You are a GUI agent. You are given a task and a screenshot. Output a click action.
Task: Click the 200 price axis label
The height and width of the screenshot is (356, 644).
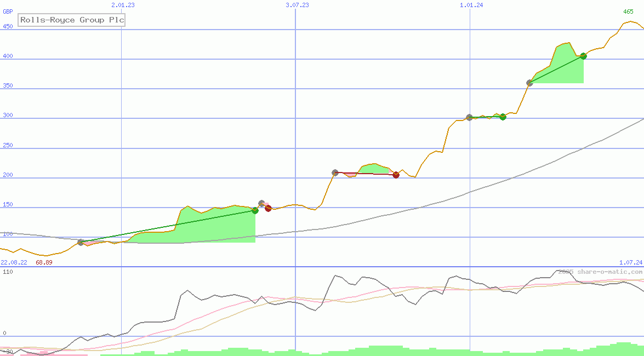click(x=8, y=175)
